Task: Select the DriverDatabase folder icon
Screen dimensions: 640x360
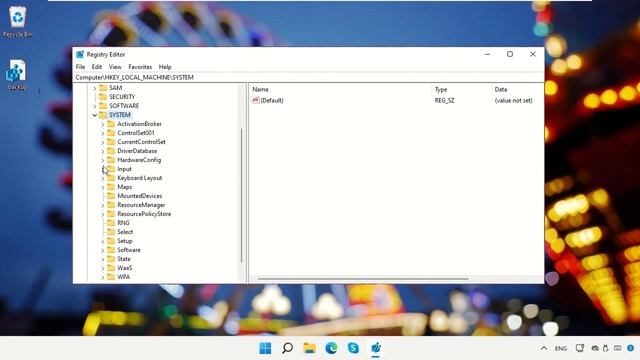Action: [x=111, y=151]
